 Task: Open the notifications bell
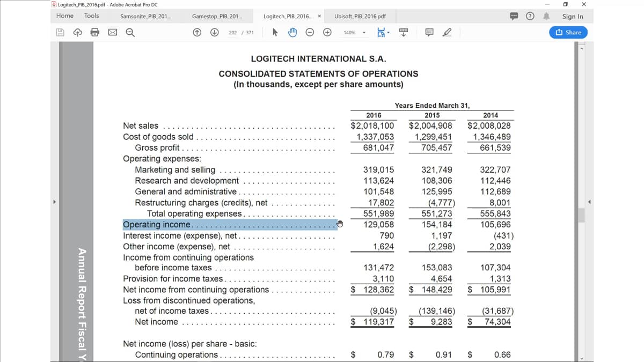[546, 16]
